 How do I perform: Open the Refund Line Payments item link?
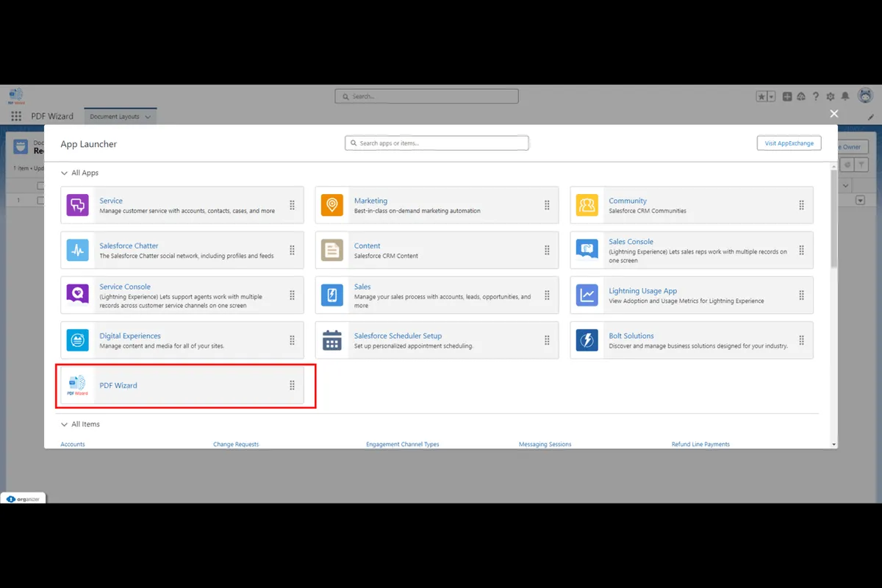(700, 444)
